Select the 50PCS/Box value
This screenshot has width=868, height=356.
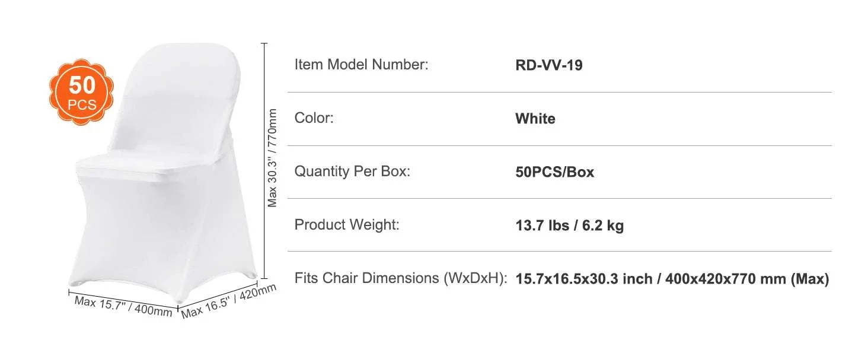[555, 172]
